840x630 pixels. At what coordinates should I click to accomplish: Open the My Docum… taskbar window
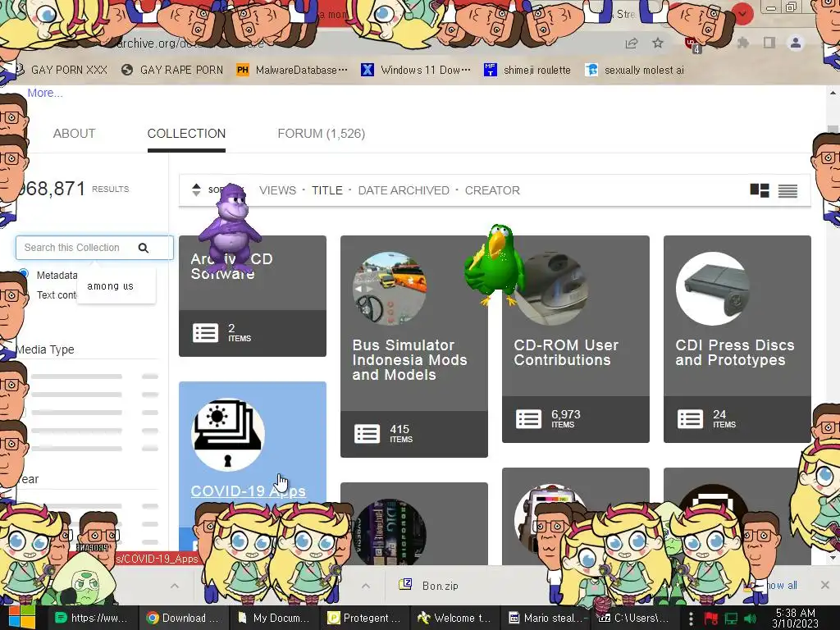click(x=275, y=618)
